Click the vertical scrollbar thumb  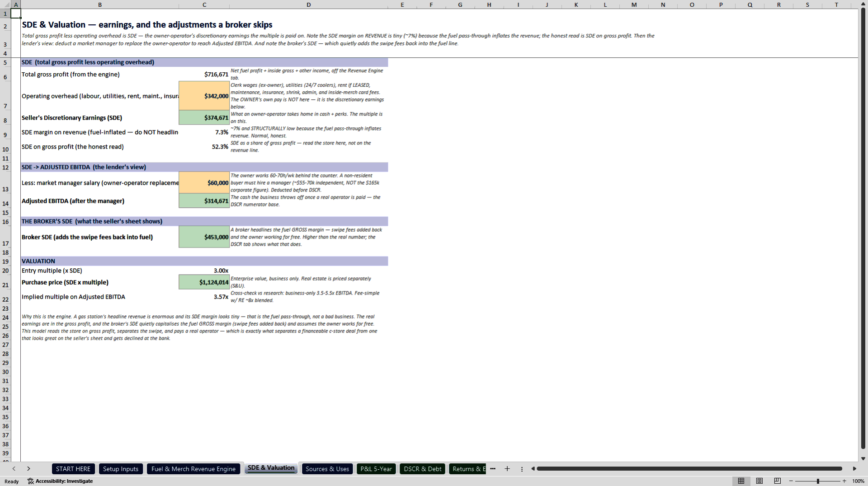(863, 228)
